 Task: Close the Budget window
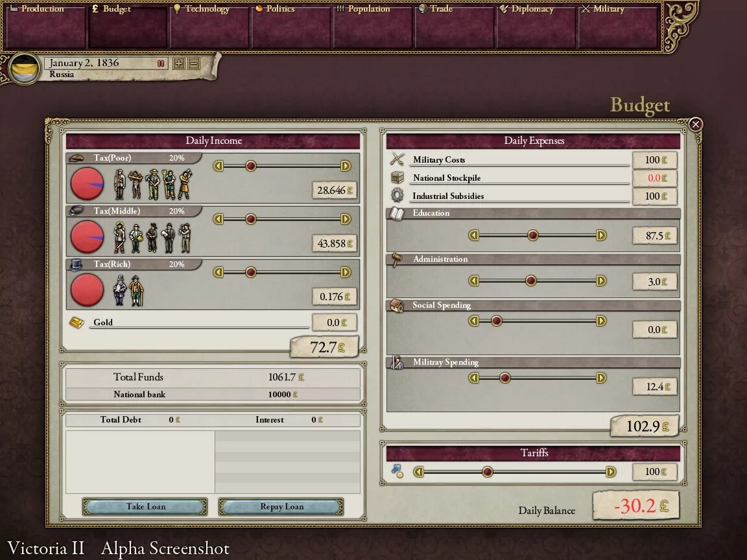click(696, 124)
